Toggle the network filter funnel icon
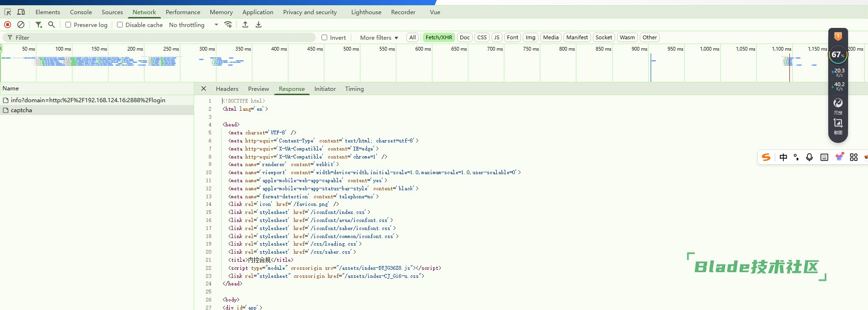Viewport: 868px width, 310px height. 39,25
